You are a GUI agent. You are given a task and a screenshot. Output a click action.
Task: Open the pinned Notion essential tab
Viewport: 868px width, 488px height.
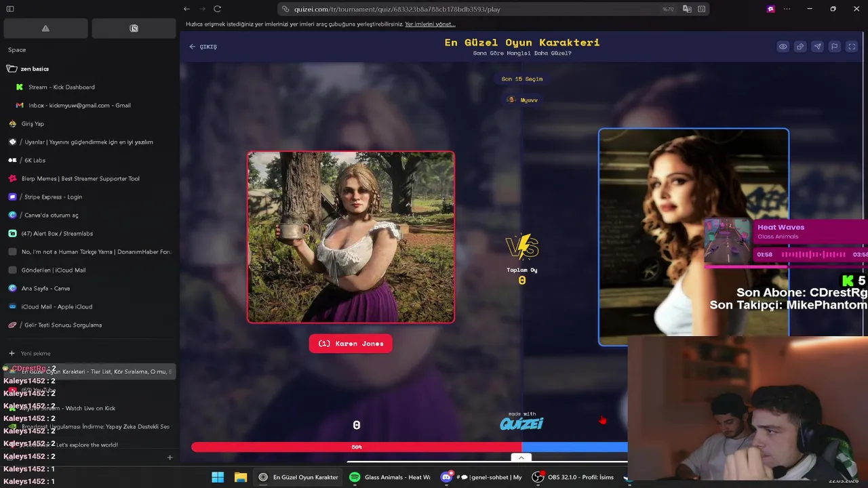coord(134,28)
